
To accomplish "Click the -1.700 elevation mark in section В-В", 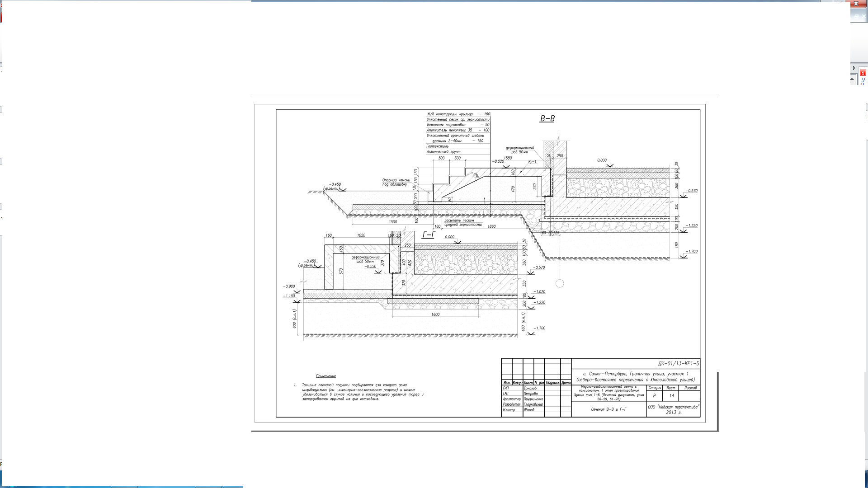I will (691, 252).
